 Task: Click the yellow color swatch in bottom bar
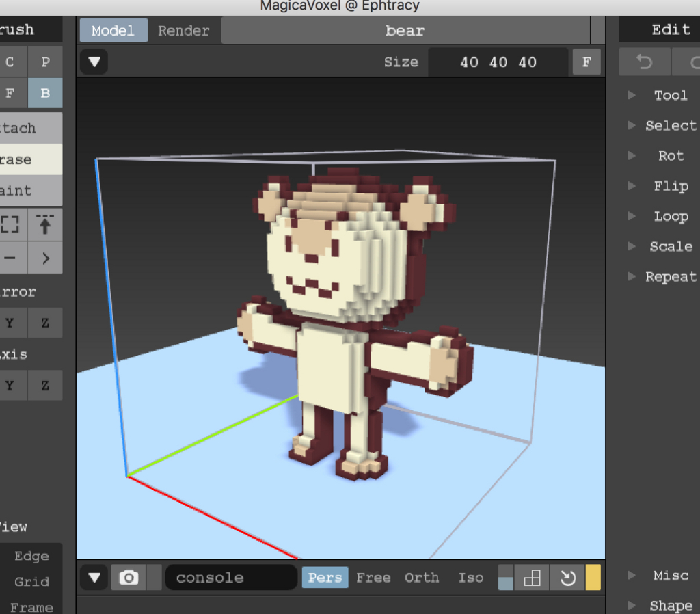tap(593, 577)
